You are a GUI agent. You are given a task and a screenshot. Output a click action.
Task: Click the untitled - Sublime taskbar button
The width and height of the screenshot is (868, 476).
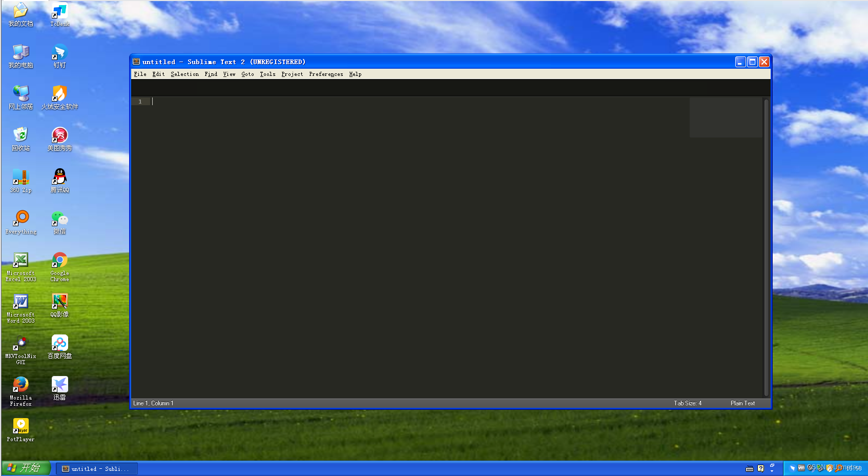coord(96,468)
